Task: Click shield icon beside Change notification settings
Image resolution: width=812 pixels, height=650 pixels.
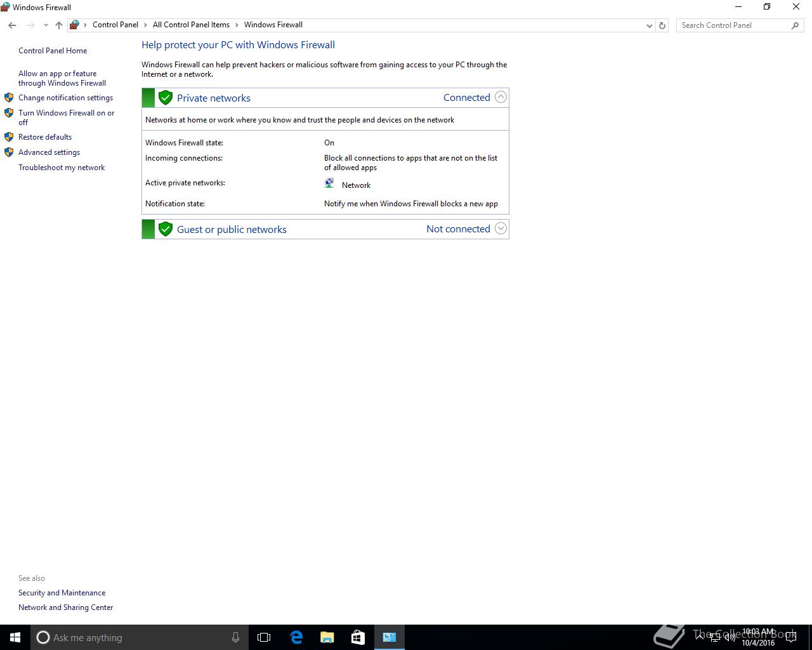Action: coord(9,98)
